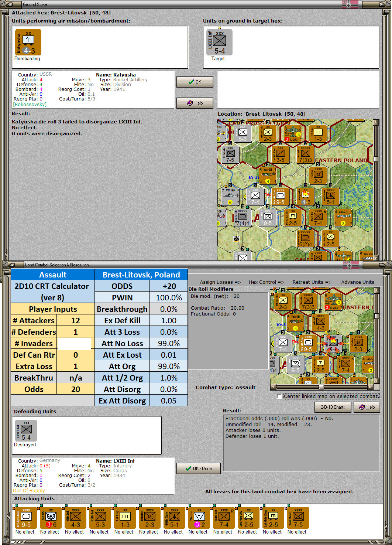392x545 pixels.
Task: Select the 16th Inf 7-4 attacker
Action: tap(224, 518)
